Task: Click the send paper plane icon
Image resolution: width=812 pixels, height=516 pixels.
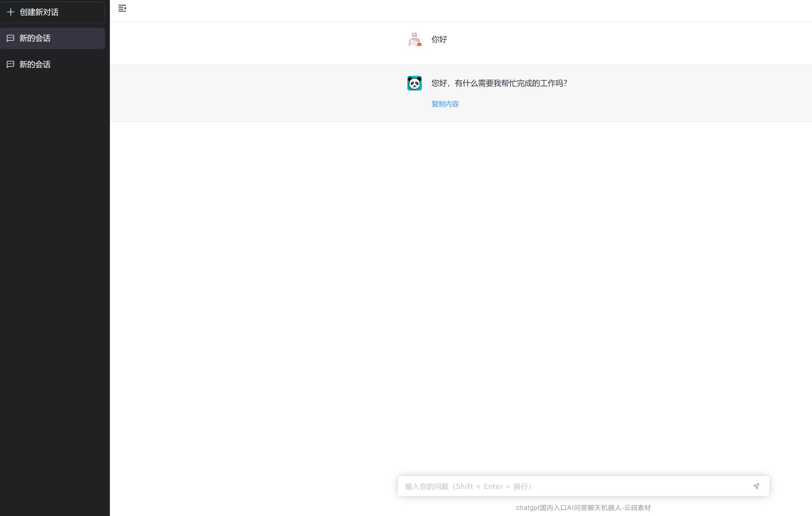Action: pyautogui.click(x=756, y=486)
